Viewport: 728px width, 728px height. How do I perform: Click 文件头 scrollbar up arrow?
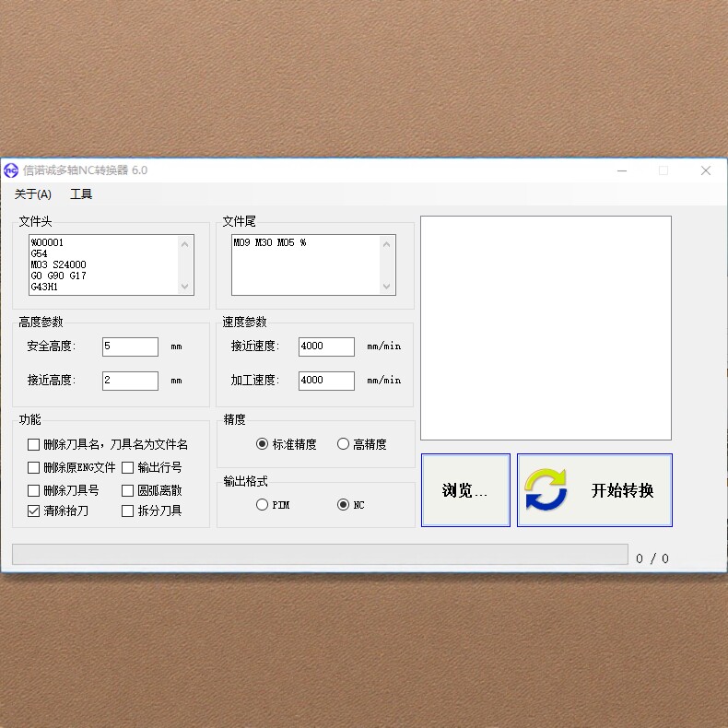pos(185,244)
